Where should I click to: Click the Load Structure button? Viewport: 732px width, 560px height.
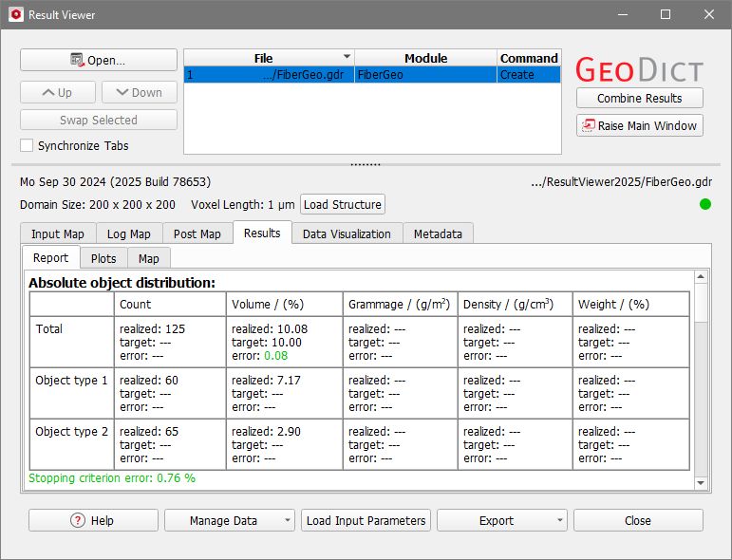(343, 204)
